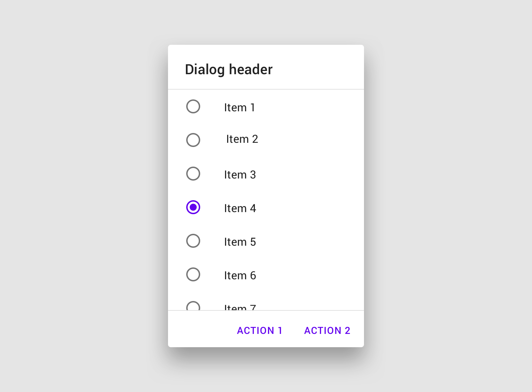
Task: Select the radio button for Item 5
Action: click(193, 241)
